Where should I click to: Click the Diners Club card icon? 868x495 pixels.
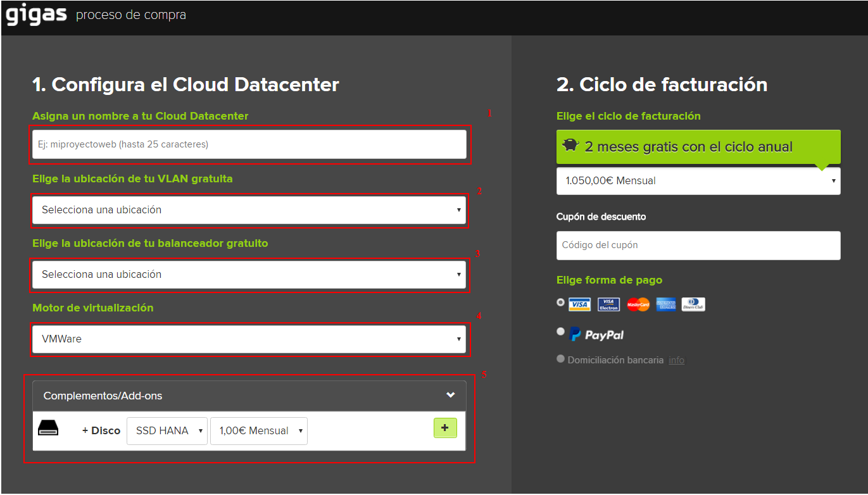(x=693, y=304)
